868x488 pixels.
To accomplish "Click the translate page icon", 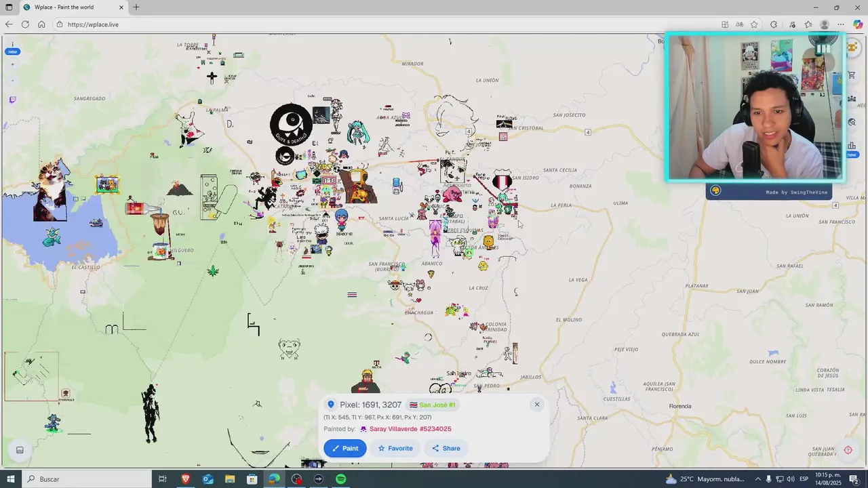I will (x=739, y=24).
